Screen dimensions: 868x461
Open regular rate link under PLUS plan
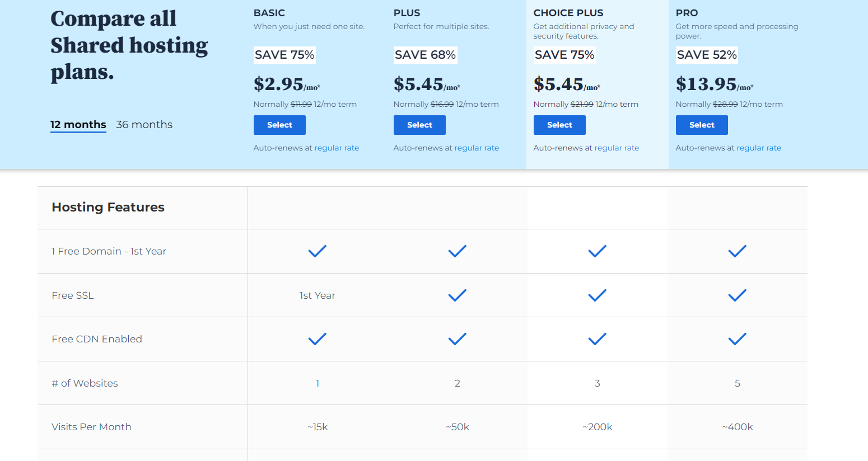tap(477, 148)
